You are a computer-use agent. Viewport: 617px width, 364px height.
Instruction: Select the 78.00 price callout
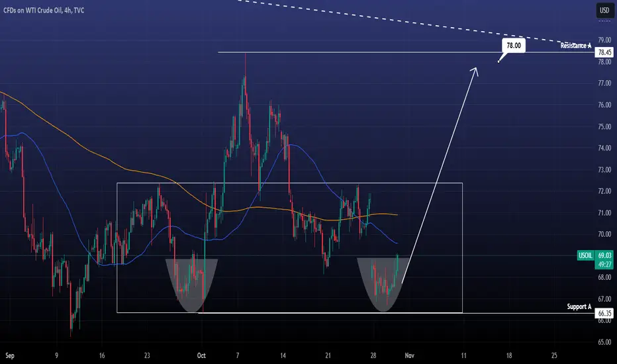pyautogui.click(x=513, y=46)
